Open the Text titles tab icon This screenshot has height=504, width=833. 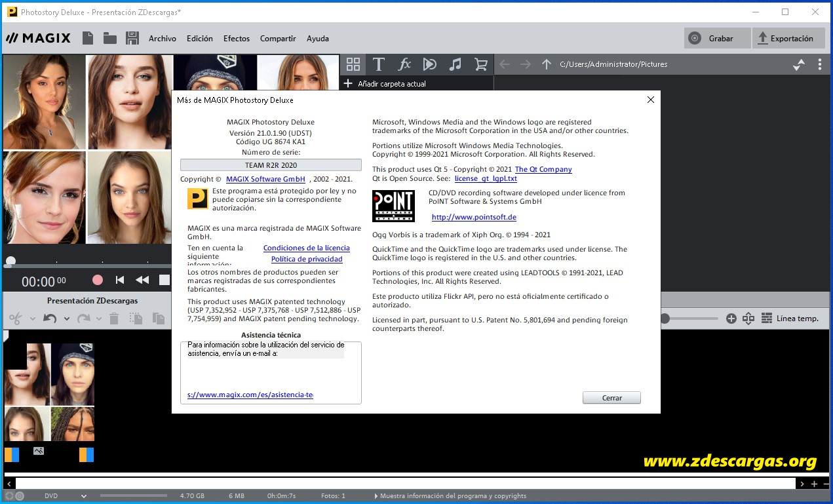(378, 64)
